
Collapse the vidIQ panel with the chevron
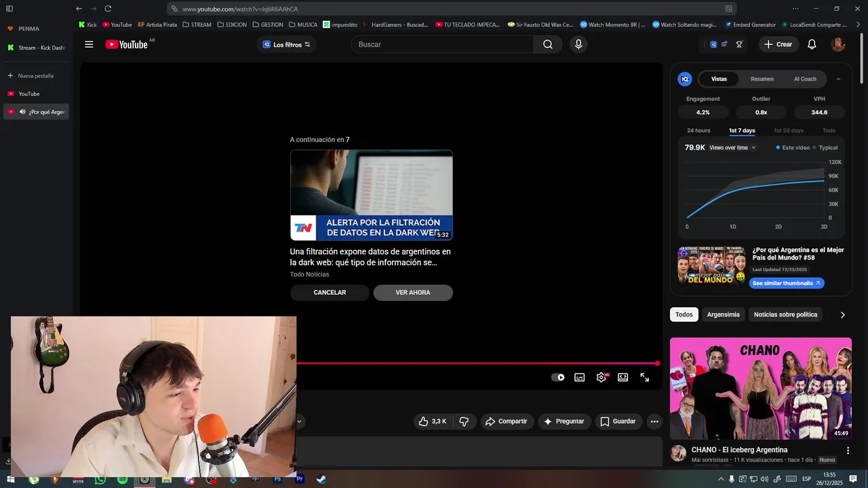tap(838, 79)
